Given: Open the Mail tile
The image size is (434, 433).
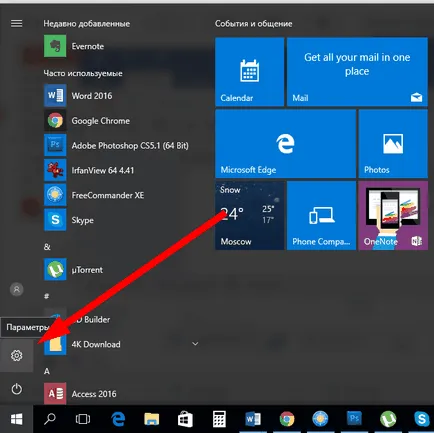Looking at the screenshot, I should (357, 72).
